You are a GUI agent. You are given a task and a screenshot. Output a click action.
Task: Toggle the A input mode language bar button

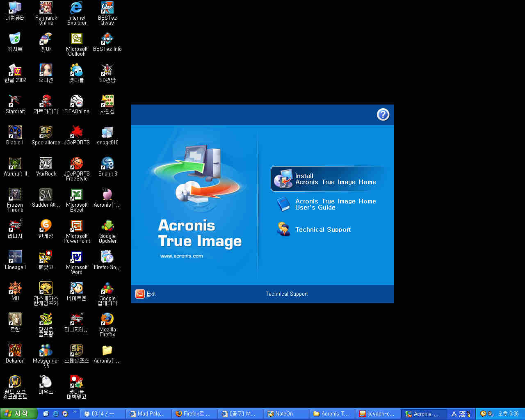tap(454, 414)
